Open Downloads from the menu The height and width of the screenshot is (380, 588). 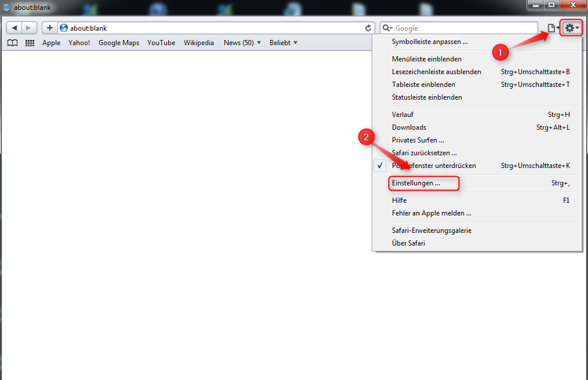pyautogui.click(x=477, y=127)
